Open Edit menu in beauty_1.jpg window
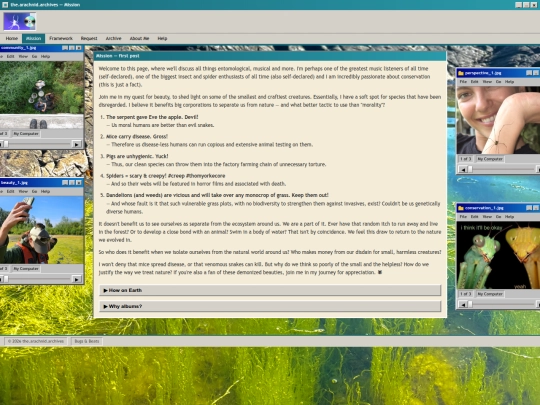The image size is (540, 405). (x=11, y=191)
